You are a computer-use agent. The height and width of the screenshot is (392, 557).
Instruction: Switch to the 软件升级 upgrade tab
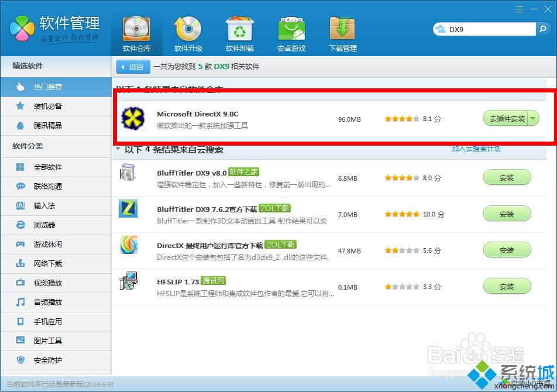(x=188, y=35)
